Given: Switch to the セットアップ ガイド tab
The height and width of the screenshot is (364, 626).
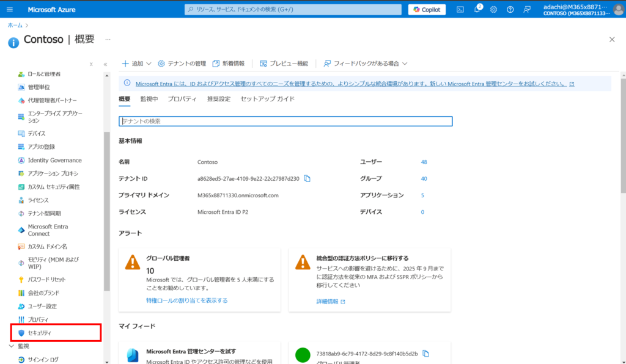Looking at the screenshot, I should pos(268,100).
